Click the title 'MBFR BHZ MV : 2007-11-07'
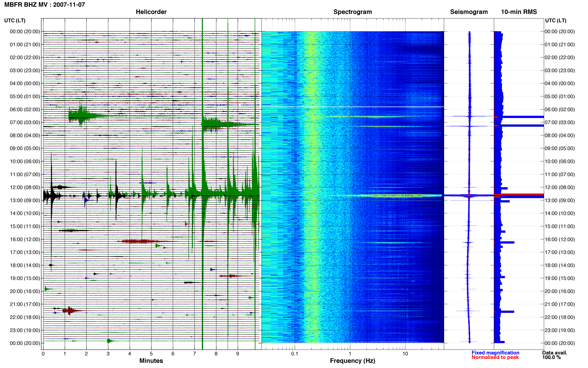588x368 pixels. [45, 5]
